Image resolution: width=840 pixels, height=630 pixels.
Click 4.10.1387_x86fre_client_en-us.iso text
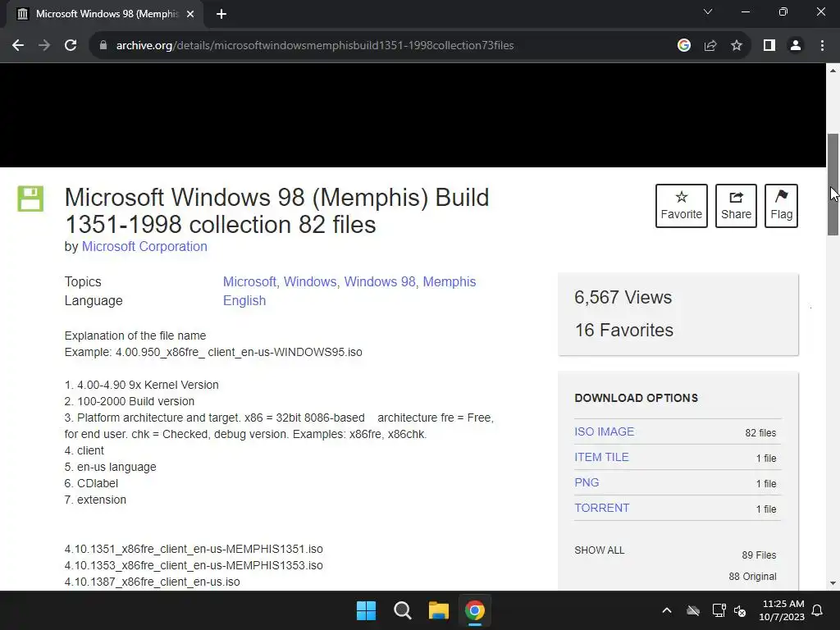tap(152, 582)
